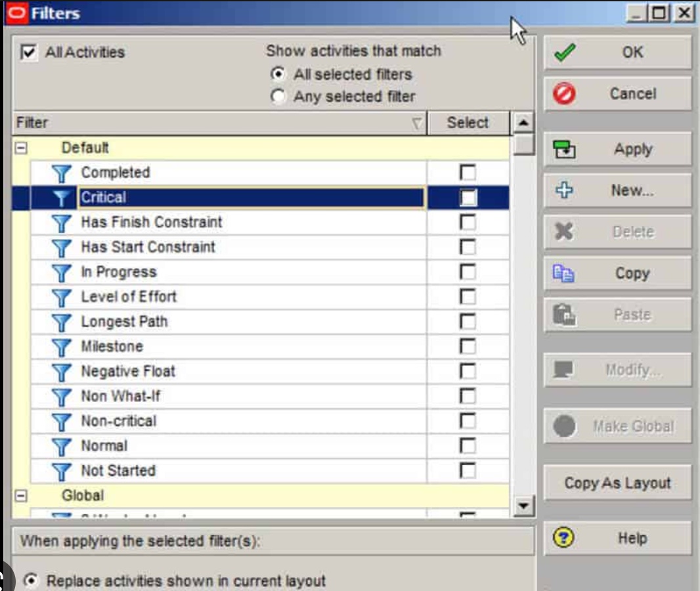
Task: Click the funnel icon beside Critical
Action: point(62,198)
